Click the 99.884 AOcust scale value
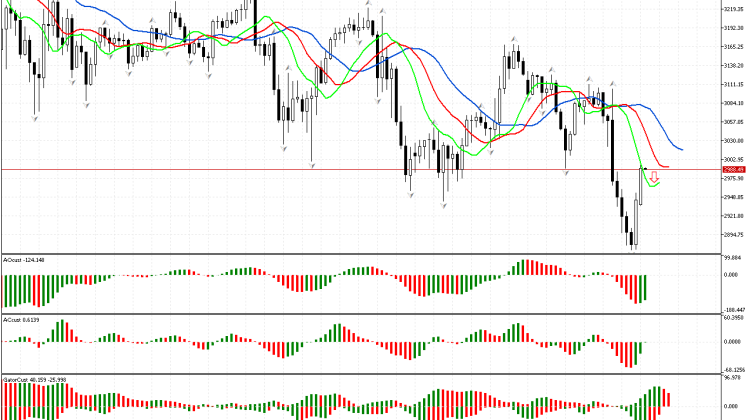The width and height of the screenshot is (752, 420). coord(734,260)
